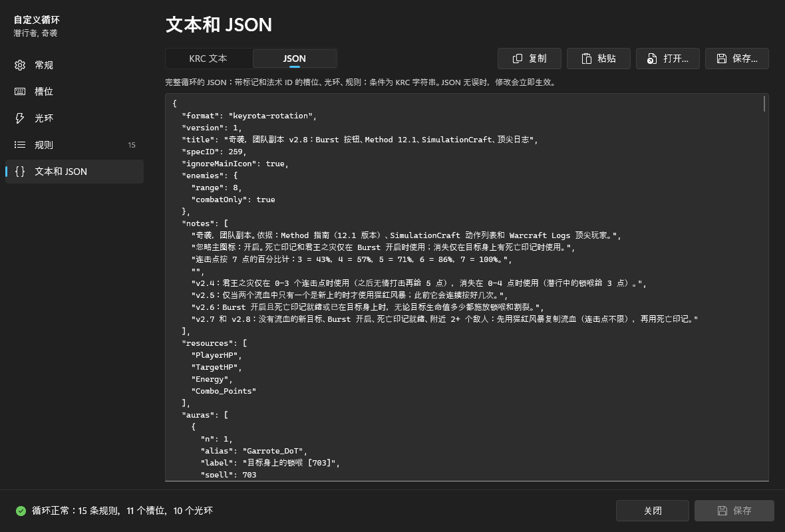Click the 忽略主图标：开启 note line
Viewport: 785px width, 532px height.
point(383,247)
